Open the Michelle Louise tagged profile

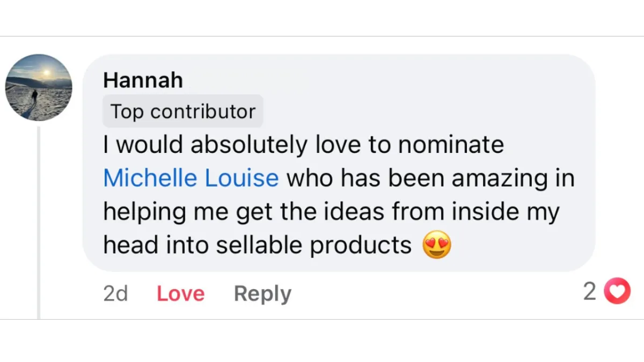pyautogui.click(x=191, y=178)
